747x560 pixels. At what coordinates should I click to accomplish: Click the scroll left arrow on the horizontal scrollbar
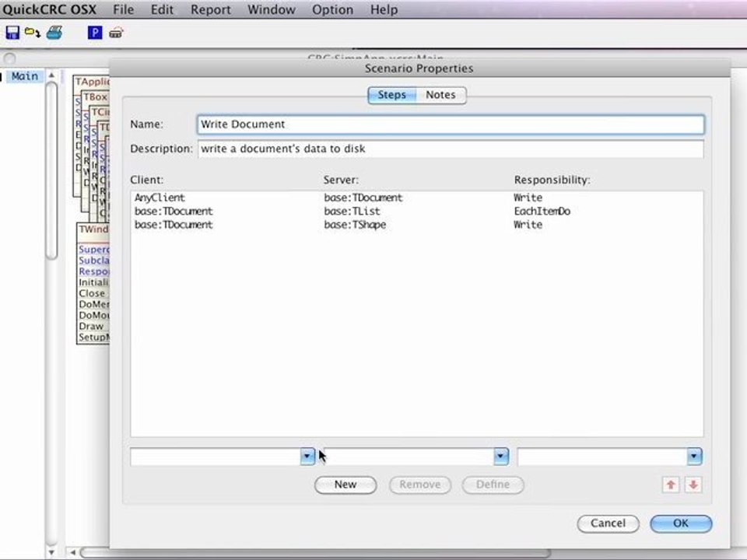tap(72, 552)
